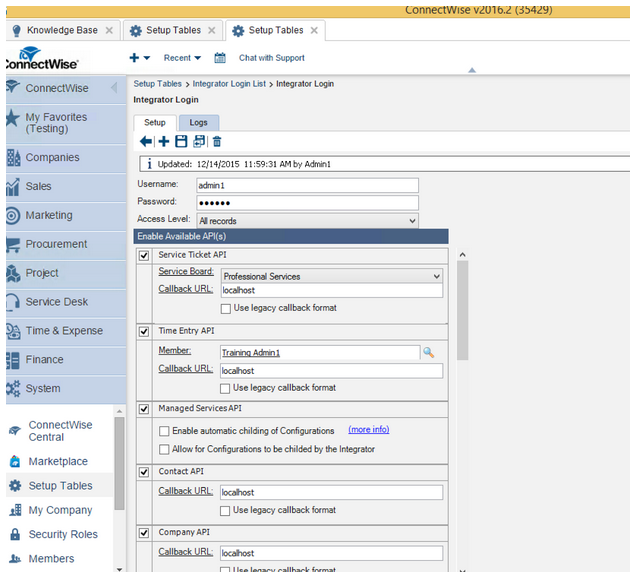Check legacy callback format under Time Entry API
Image resolution: width=633 pixels, height=572 pixels.
click(225, 388)
